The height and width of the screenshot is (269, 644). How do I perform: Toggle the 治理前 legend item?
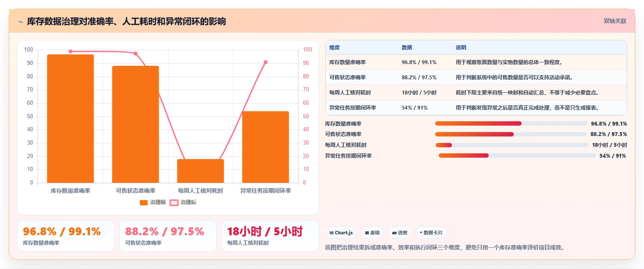pos(153,202)
